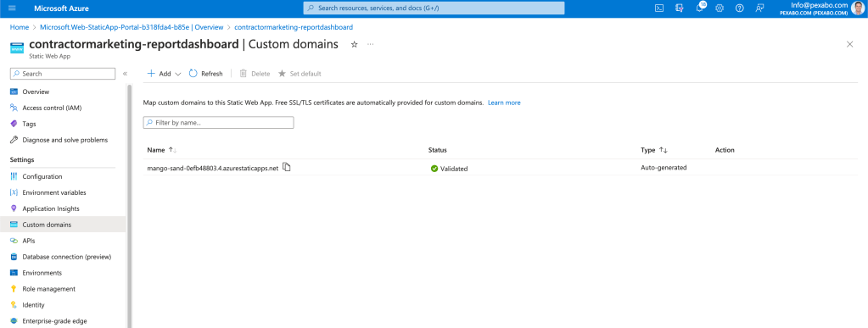Copy the mango-sand domain name to clipboard
868x328 pixels.
(x=286, y=167)
